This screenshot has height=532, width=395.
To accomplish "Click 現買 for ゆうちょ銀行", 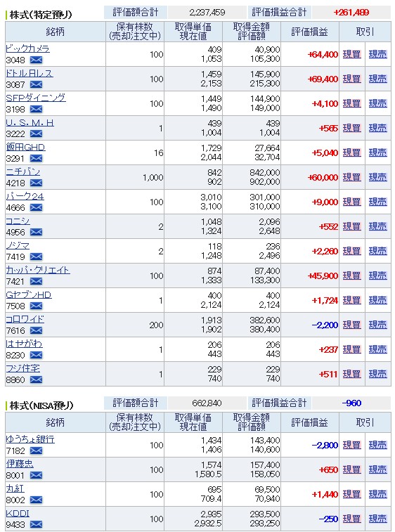I will click(x=352, y=445).
